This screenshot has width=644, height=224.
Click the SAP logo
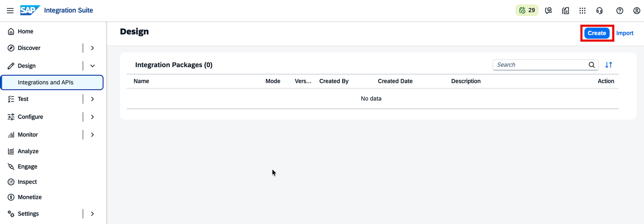[x=30, y=10]
